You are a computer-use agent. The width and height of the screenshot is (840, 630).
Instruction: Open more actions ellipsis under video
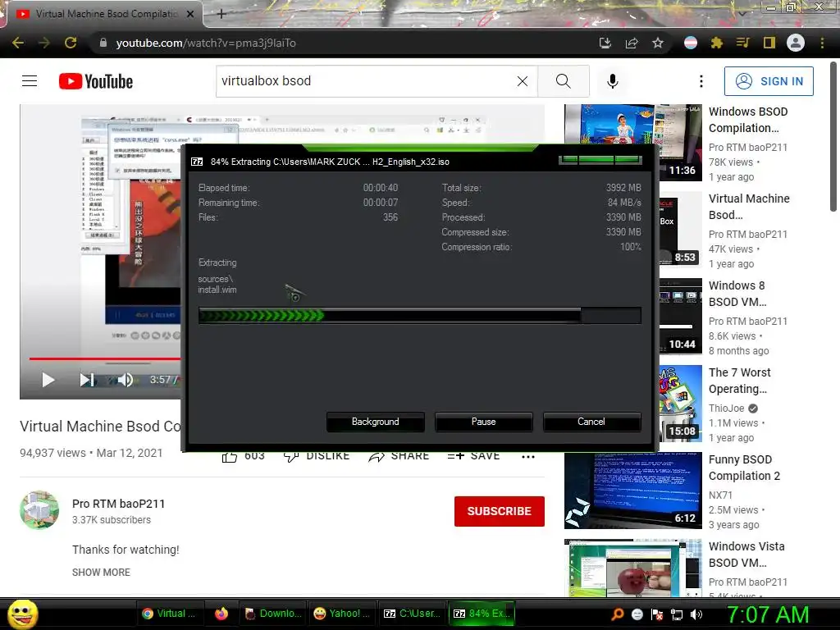[x=528, y=456]
